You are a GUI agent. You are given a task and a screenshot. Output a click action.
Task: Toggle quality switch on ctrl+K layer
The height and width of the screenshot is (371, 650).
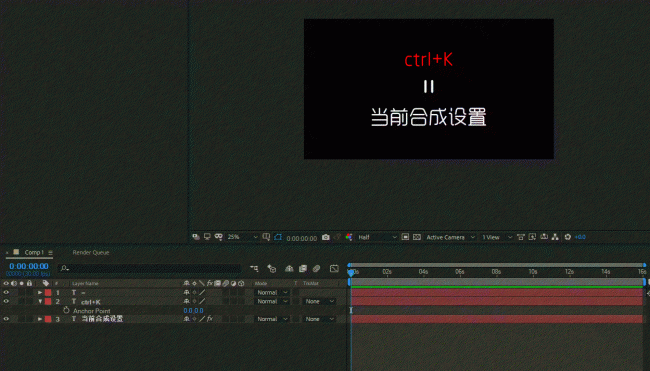(x=202, y=301)
